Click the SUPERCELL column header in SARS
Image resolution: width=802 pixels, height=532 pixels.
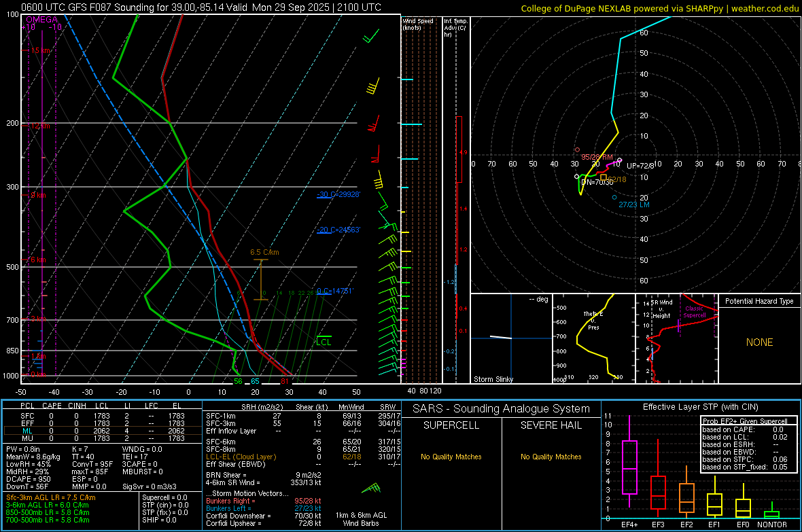451,425
